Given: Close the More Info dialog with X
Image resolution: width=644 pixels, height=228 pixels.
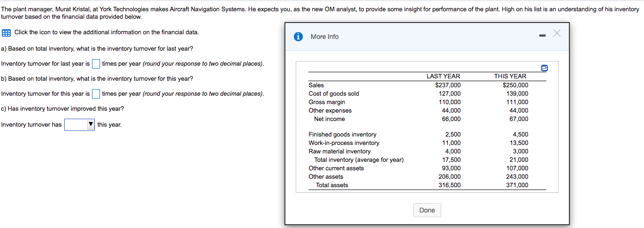Looking at the screenshot, I should [x=557, y=33].
